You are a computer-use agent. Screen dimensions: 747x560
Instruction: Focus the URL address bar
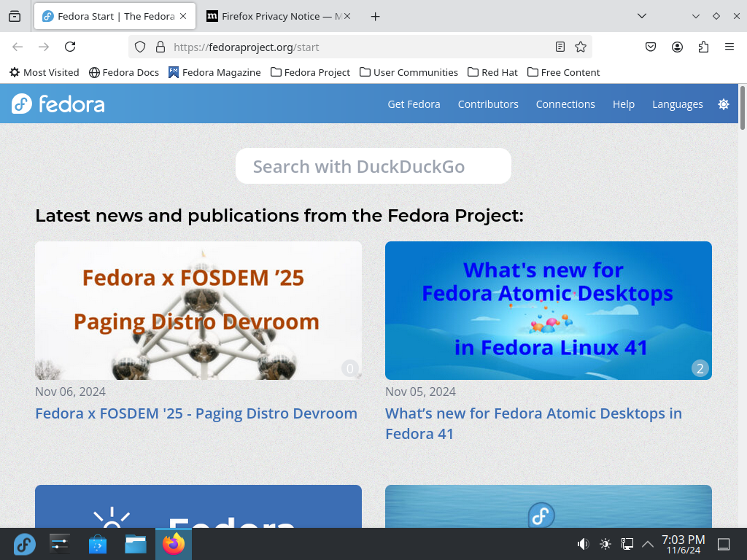pos(360,47)
